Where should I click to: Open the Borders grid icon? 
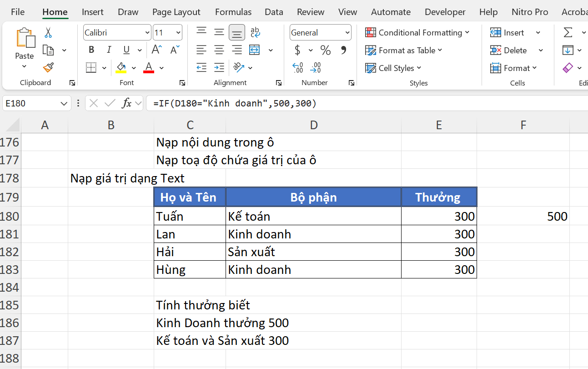click(x=91, y=68)
